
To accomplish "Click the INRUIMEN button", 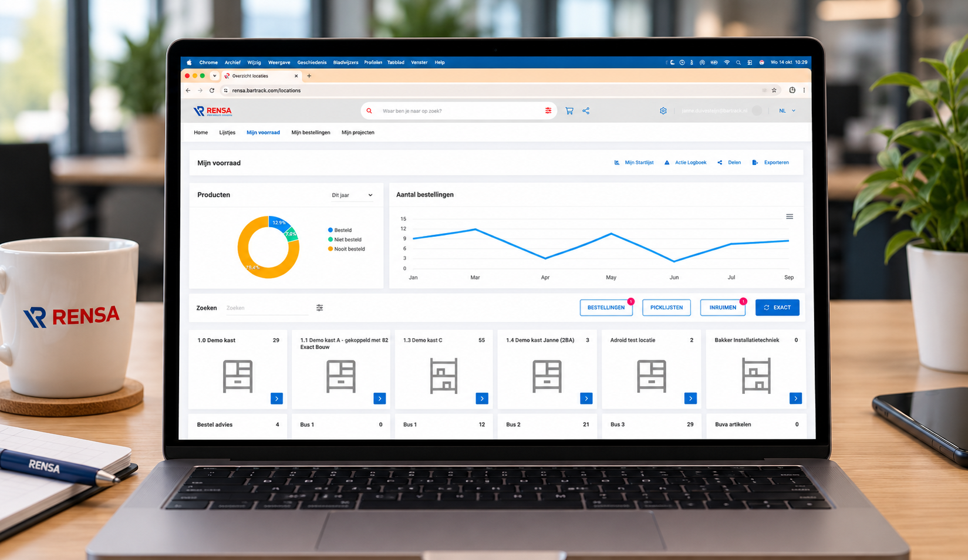I will (x=723, y=308).
